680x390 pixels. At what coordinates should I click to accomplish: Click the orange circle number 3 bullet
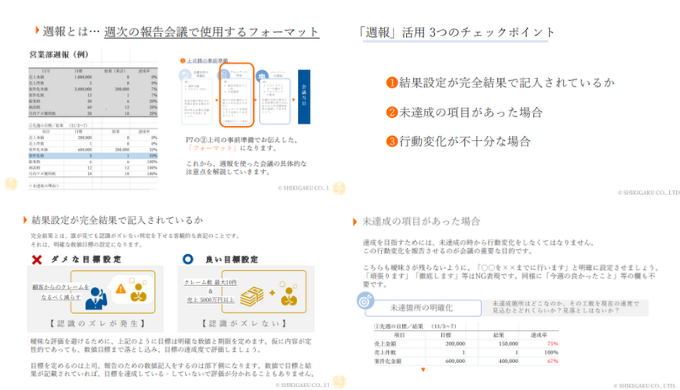pos(392,141)
